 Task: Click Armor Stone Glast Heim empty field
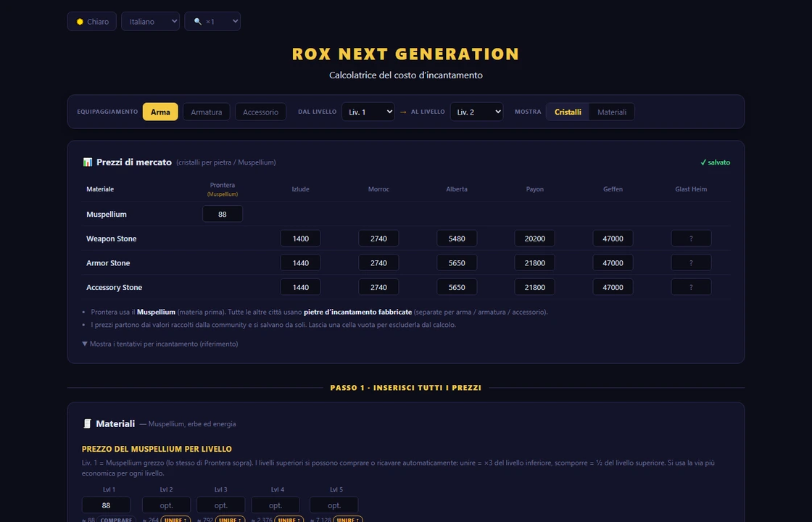[x=691, y=263]
